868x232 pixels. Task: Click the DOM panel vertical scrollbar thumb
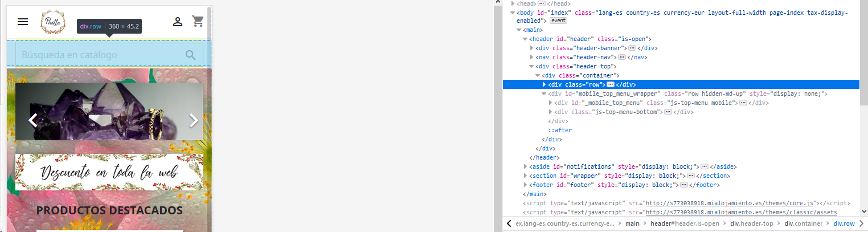[x=864, y=52]
